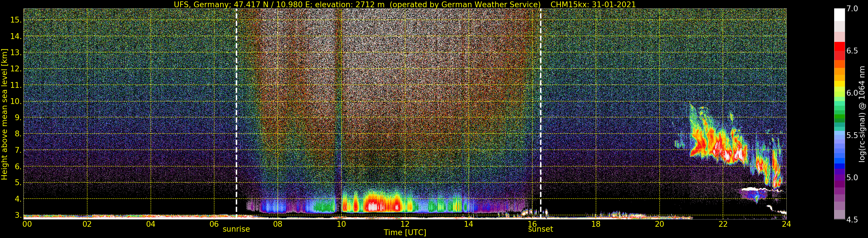Click the x-axis label "Time [UTC]"

pyautogui.click(x=405, y=233)
